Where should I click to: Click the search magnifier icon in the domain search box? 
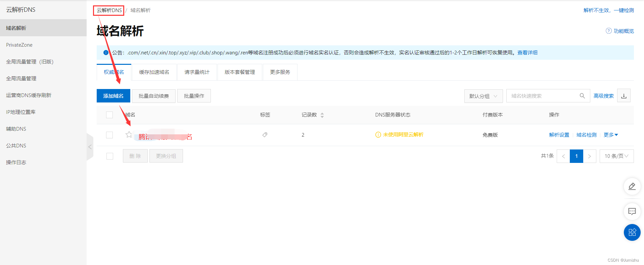coord(582,96)
